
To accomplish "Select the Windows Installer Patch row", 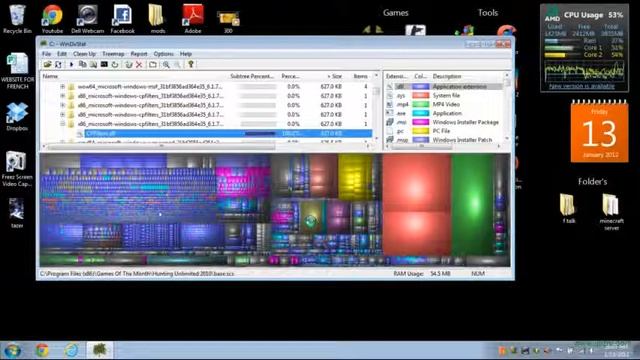I will point(444,140).
